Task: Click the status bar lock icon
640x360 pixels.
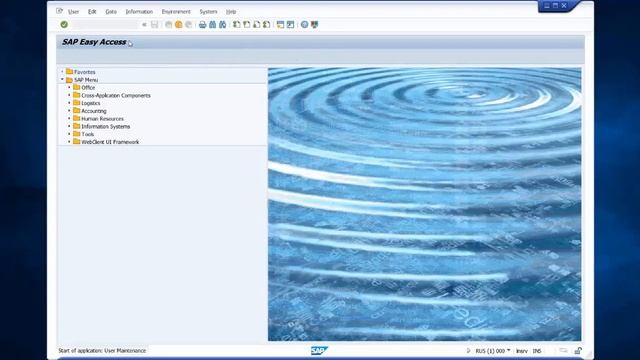Action: [x=578, y=351]
